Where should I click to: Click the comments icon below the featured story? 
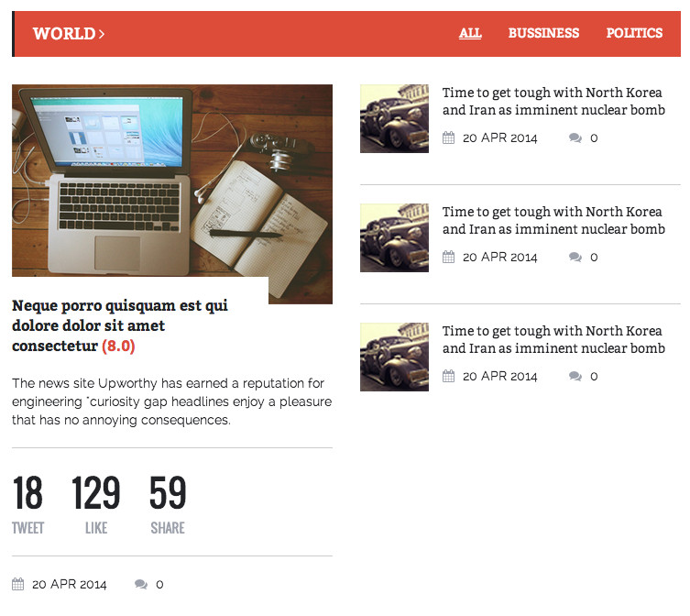[x=141, y=584]
